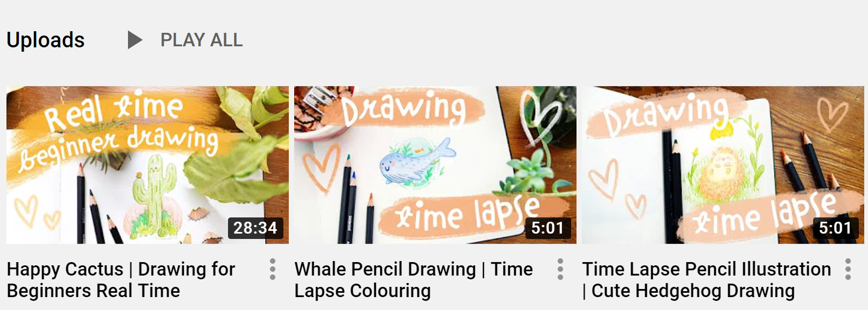Image resolution: width=868 pixels, height=310 pixels.
Task: Open the options menu for Happy Cactus video
Action: pos(273,269)
